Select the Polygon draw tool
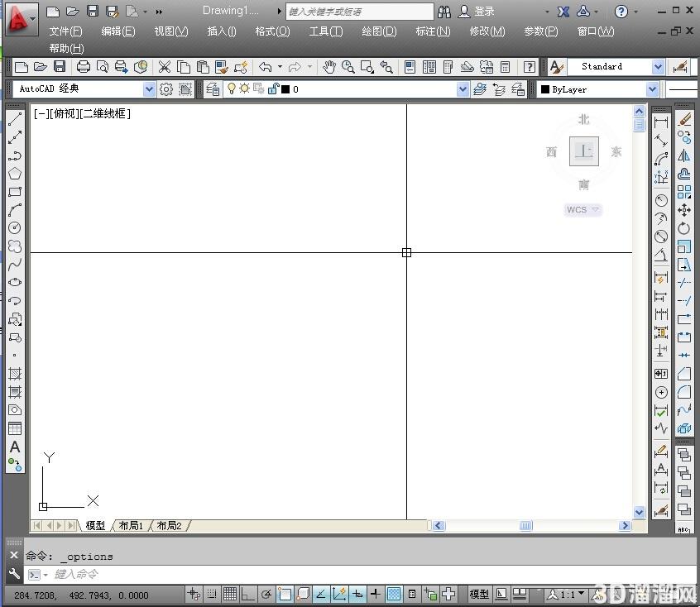This screenshot has height=607, width=700. click(15, 174)
